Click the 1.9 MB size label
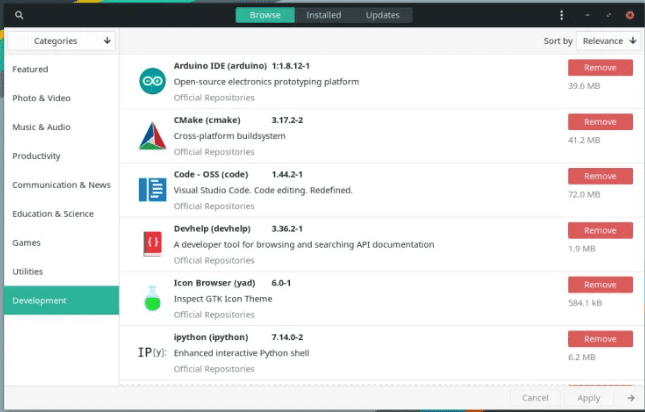This screenshot has width=645, height=412. tap(582, 249)
